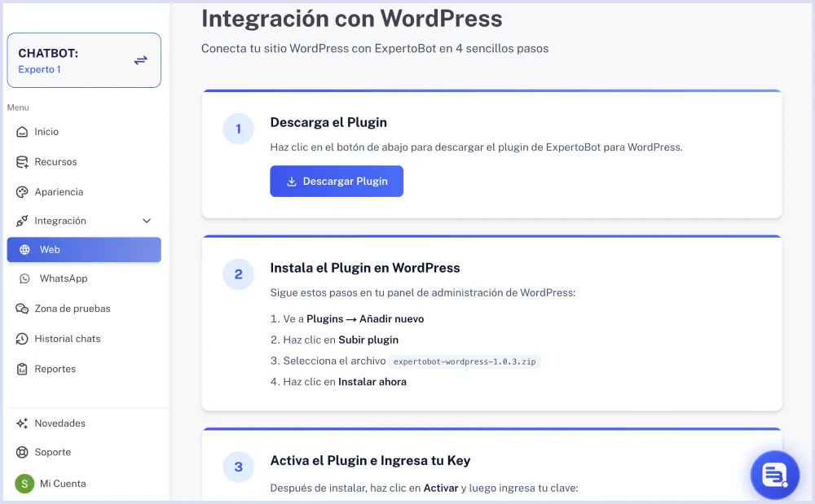The width and height of the screenshot is (815, 504).
Task: Click the green S account avatar
Action: [x=24, y=484]
